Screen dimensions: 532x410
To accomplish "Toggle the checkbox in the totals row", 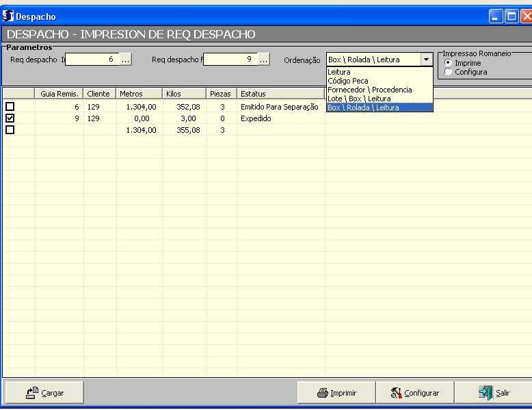I will 10,129.
